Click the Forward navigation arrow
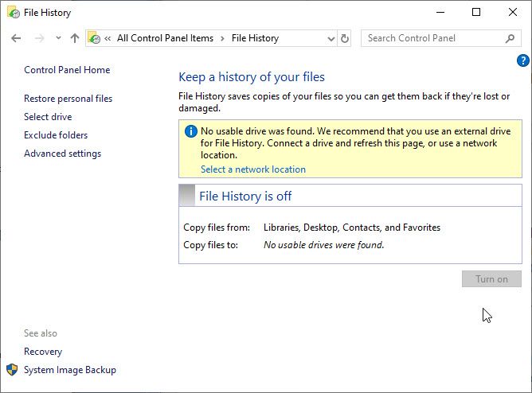This screenshot has height=393, width=532. (x=39, y=38)
